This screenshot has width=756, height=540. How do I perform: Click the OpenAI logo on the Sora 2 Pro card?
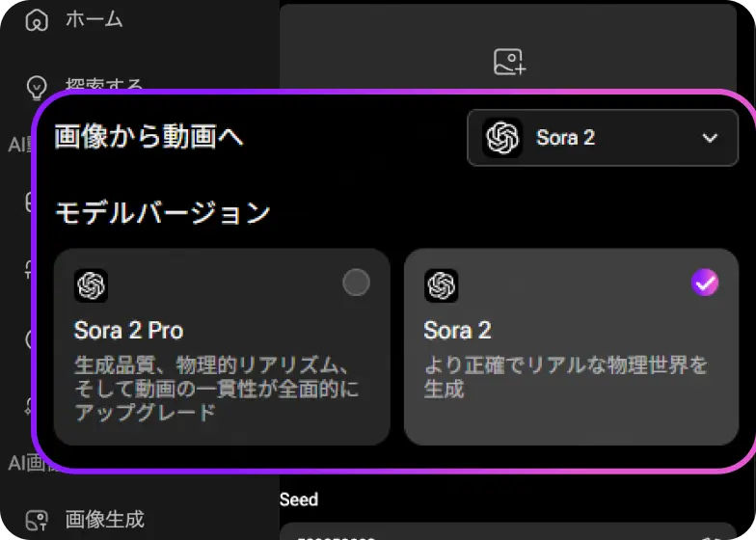[x=91, y=285]
